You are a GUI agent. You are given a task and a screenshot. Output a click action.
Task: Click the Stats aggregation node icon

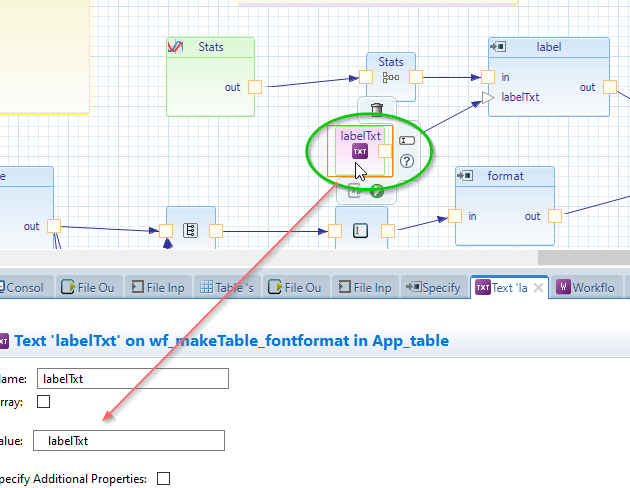[x=389, y=77]
